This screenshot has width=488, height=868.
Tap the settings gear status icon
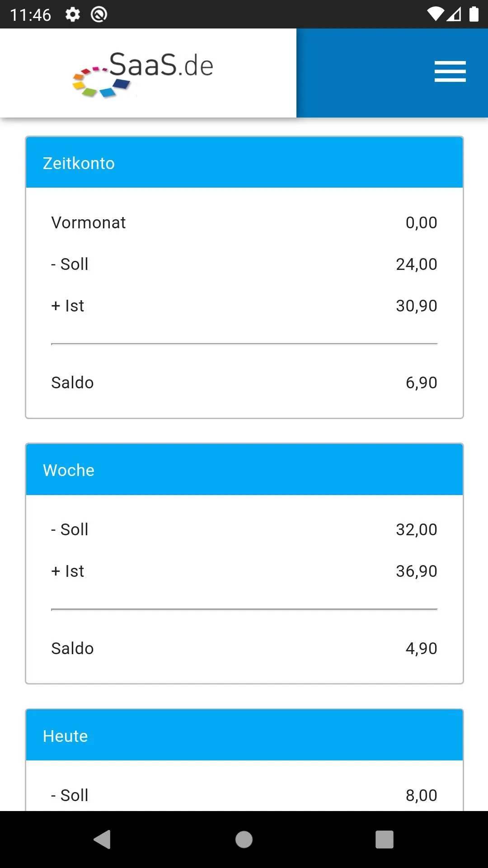(x=73, y=14)
